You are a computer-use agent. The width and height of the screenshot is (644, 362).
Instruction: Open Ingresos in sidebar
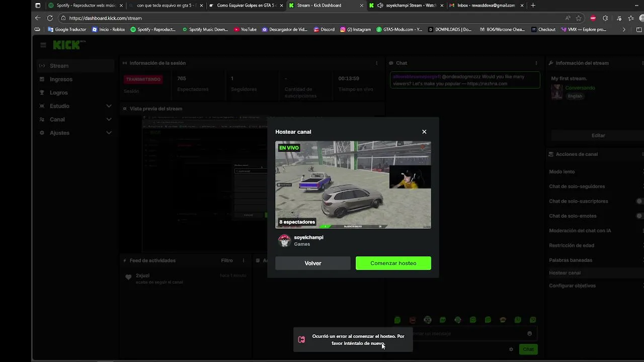tap(75, 79)
